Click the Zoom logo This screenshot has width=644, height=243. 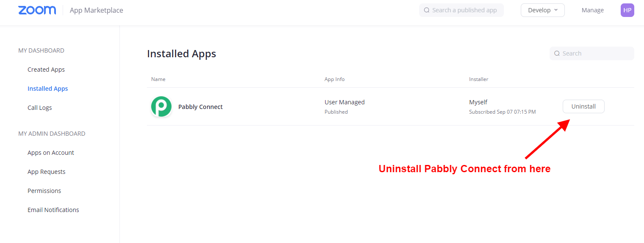(37, 10)
